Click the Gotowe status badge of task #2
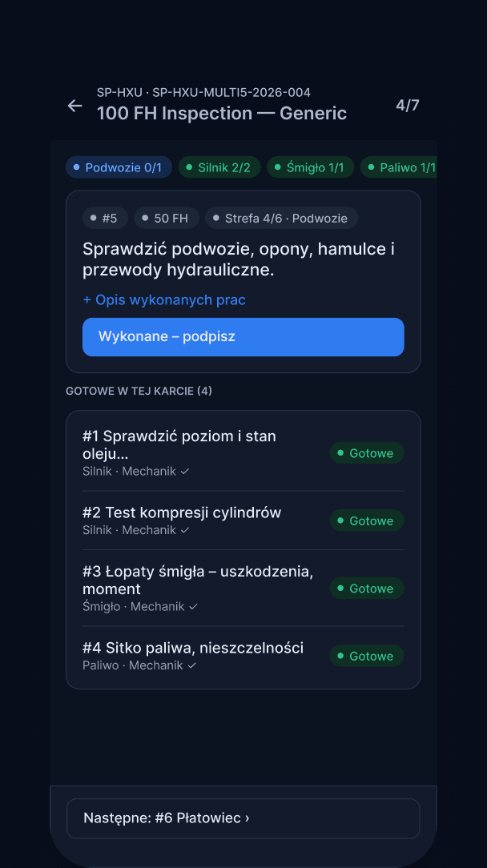 367,520
